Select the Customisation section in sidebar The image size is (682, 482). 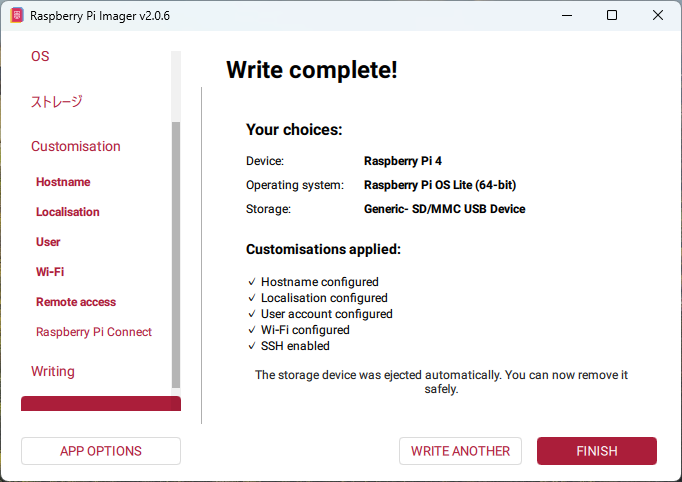[x=76, y=146]
